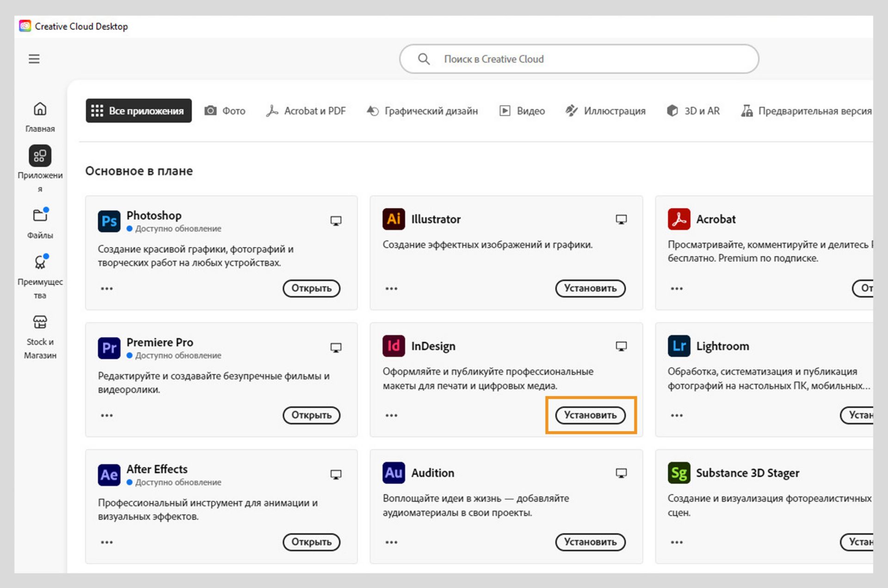Image resolution: width=888 pixels, height=588 pixels.
Task: Click the Lightroom Lr app icon
Action: (678, 346)
